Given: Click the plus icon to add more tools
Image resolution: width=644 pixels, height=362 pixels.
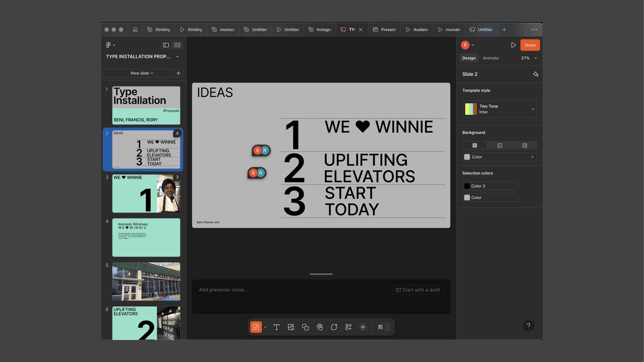Looking at the screenshot, I should pos(362,327).
